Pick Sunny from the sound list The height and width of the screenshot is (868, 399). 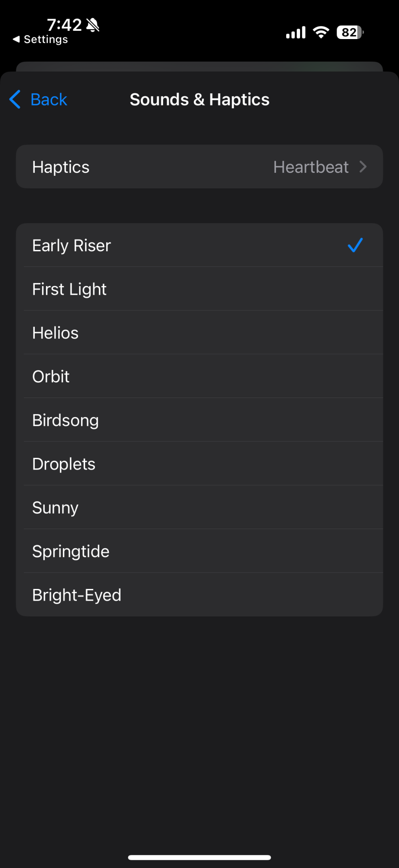point(56,507)
